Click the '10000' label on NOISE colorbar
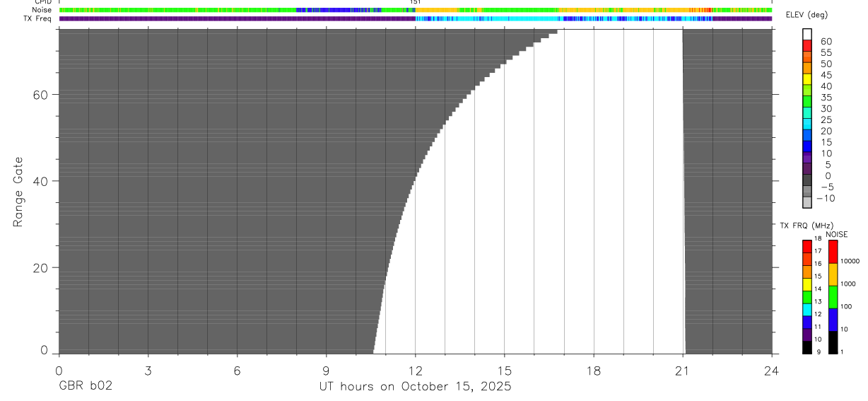The image size is (868, 401). click(x=851, y=261)
